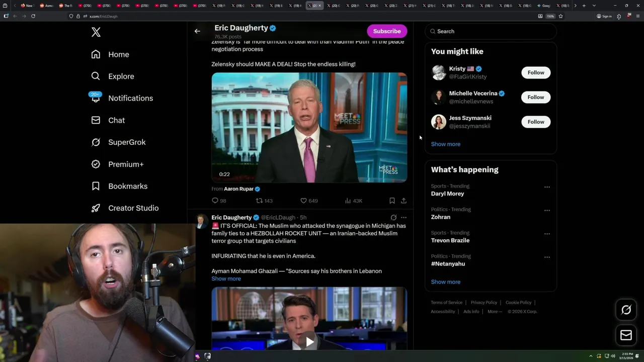
Task: Open the Accessibility footer link
Action: 443,312
